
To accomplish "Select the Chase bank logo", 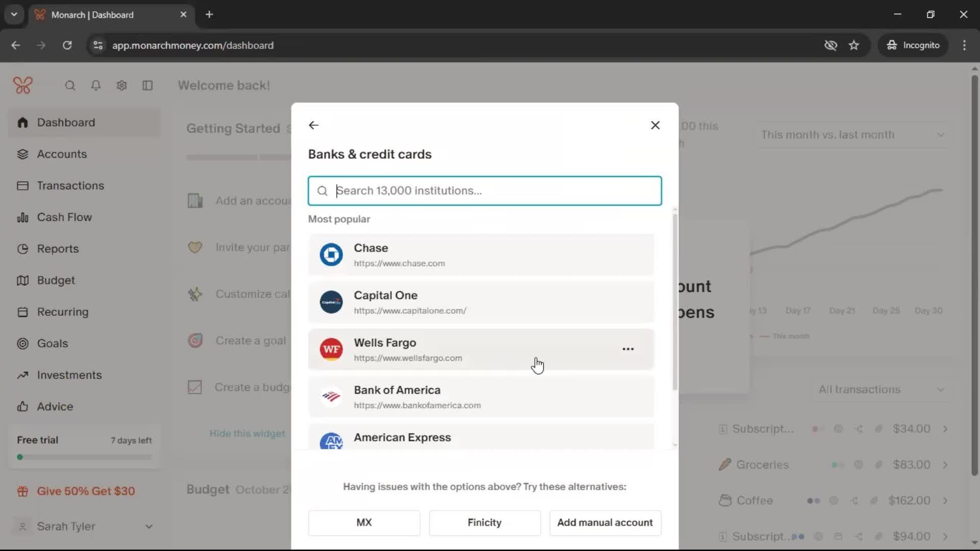I will 331,255.
